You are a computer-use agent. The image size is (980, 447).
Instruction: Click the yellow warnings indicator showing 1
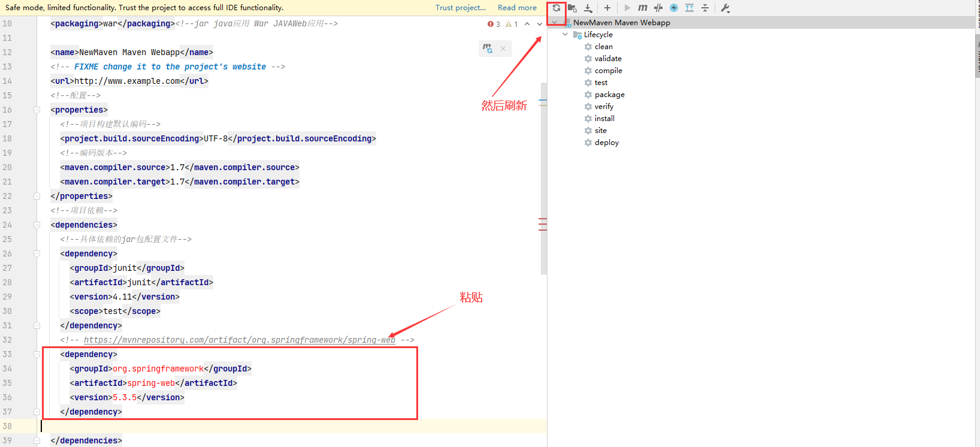512,24
